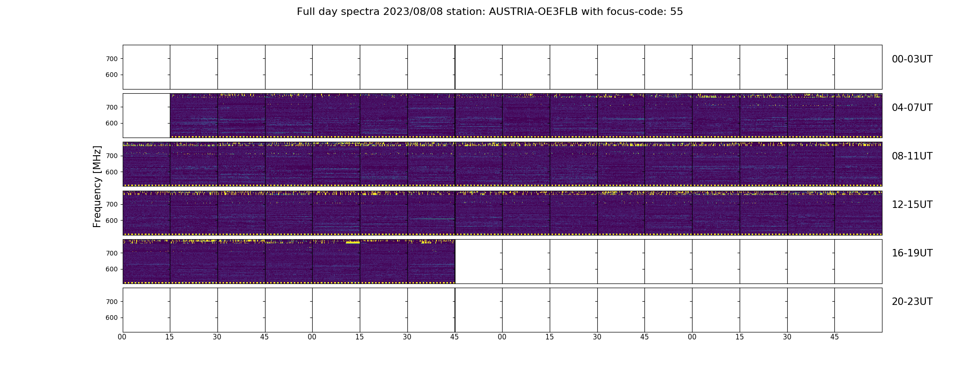Image resolution: width=980 pixels, height=373 pixels.
Task: Click the bright yellow burst in 16-19UT spectrum
Action: [353, 242]
